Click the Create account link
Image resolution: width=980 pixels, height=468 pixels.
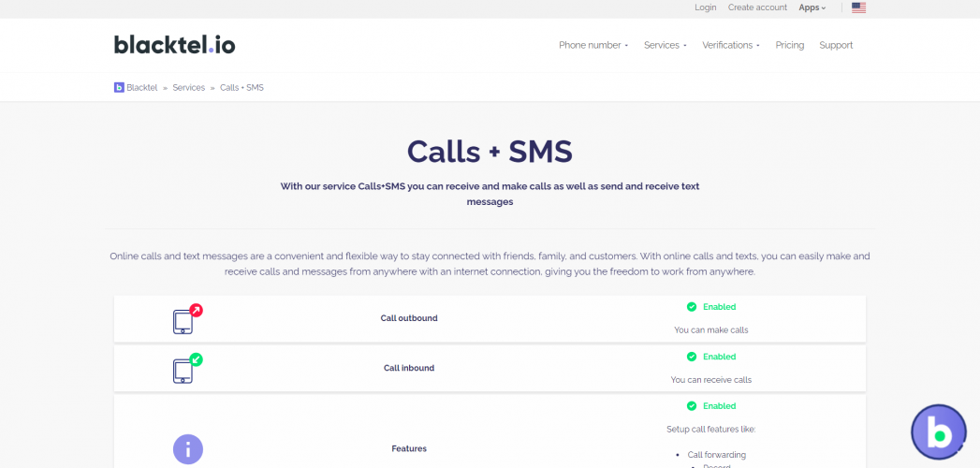[x=757, y=7]
